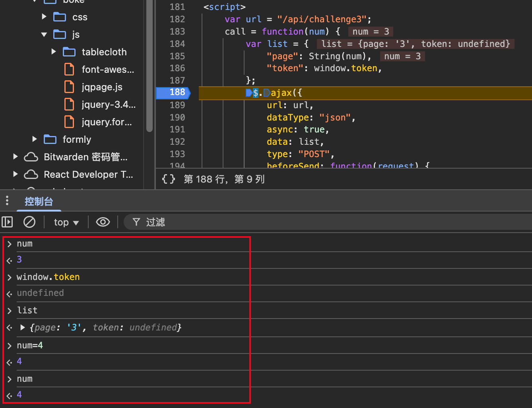
Task: Toggle the console sidebar panel icon
Action: coord(7,222)
